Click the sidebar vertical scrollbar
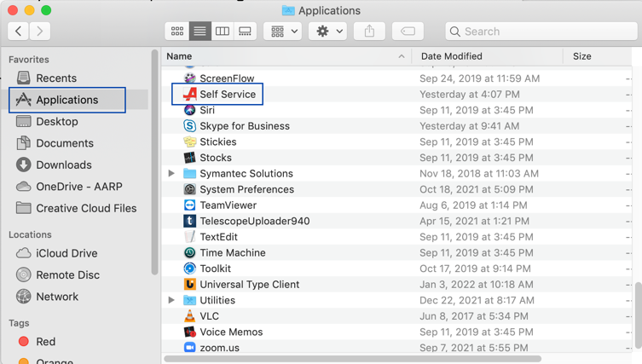The height and width of the screenshot is (364, 642). (154, 162)
